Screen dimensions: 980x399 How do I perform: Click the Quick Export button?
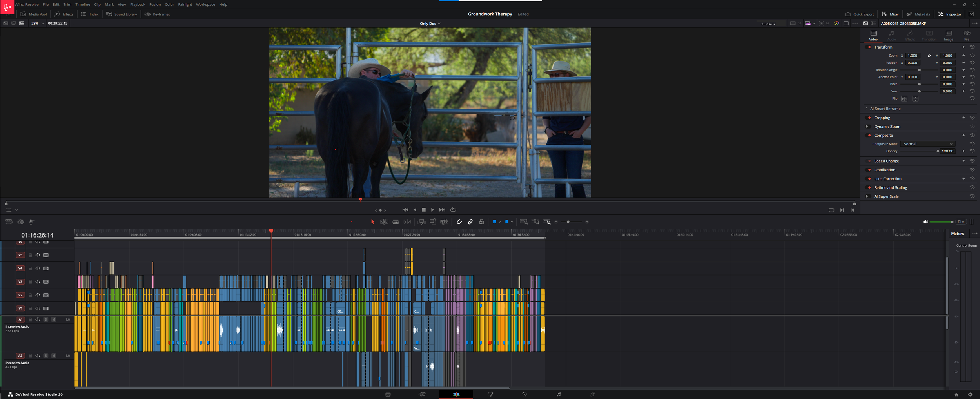pyautogui.click(x=860, y=14)
